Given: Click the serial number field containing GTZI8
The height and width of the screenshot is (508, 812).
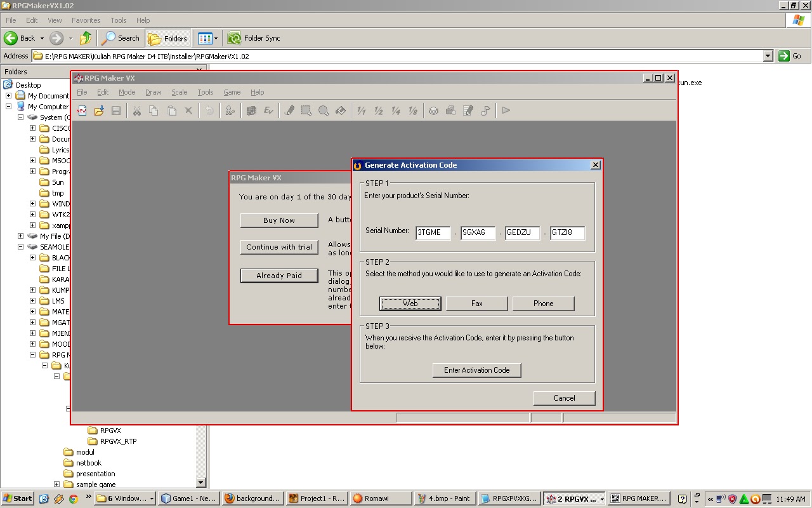Looking at the screenshot, I should (x=568, y=233).
